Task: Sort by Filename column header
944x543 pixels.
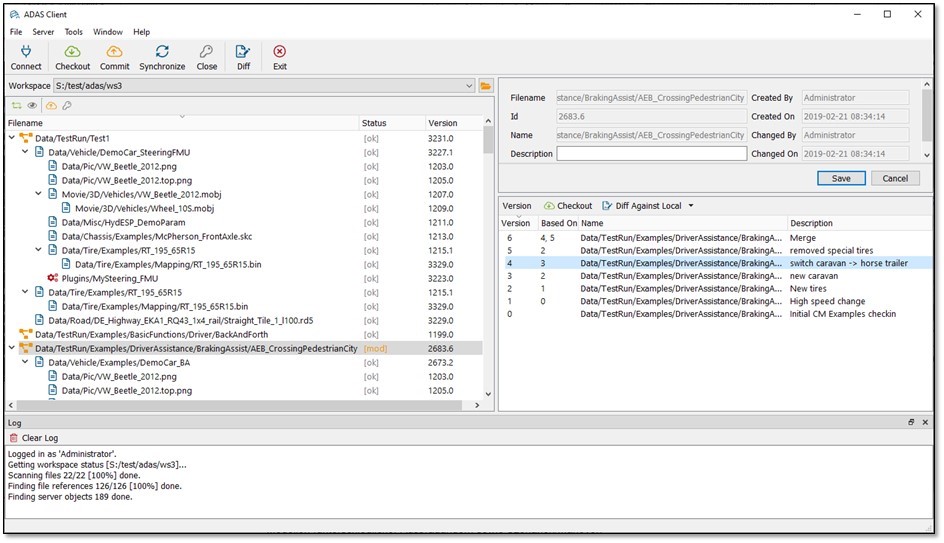Action: click(x=182, y=123)
